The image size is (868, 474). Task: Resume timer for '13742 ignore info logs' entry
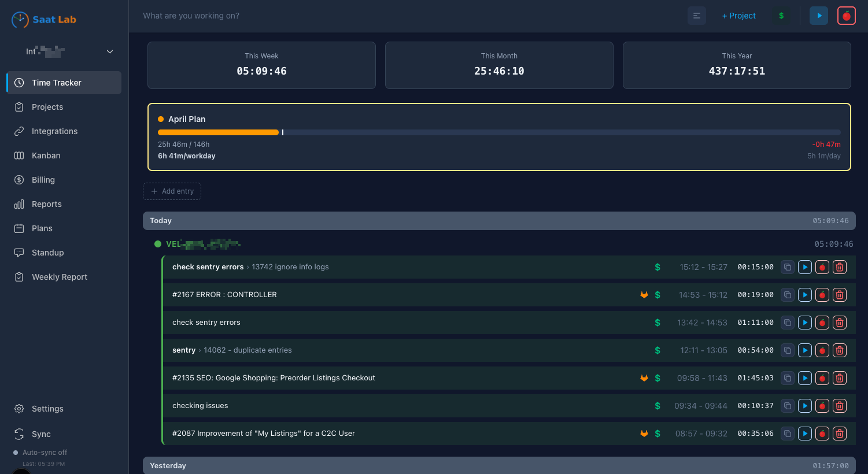pyautogui.click(x=805, y=267)
